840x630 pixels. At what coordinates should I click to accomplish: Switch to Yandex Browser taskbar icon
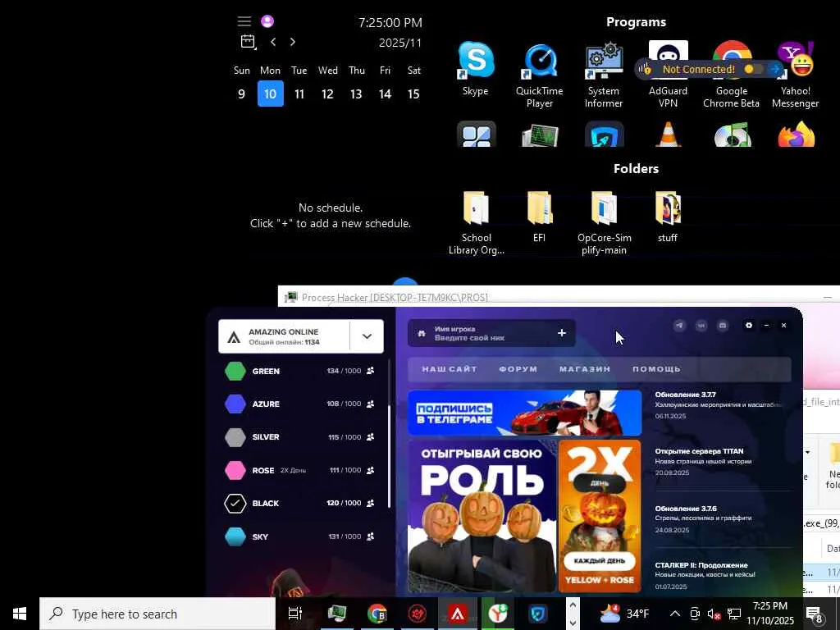(x=498, y=614)
